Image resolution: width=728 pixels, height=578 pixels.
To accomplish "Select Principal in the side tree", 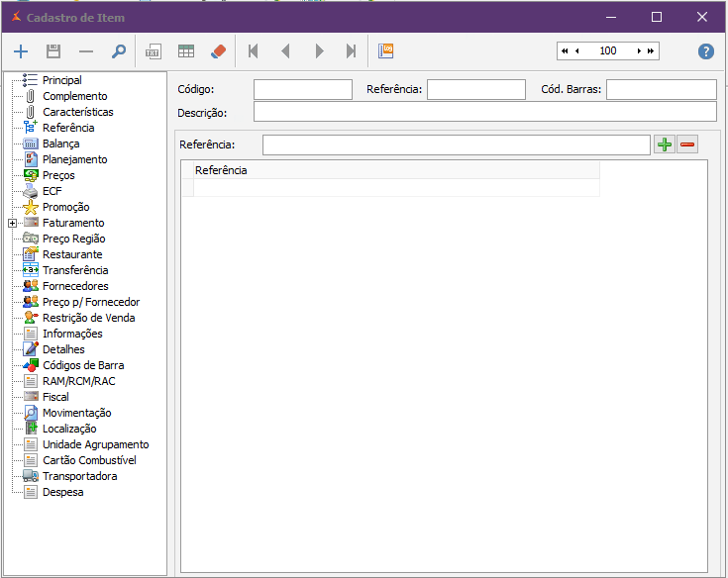I will (x=61, y=80).
